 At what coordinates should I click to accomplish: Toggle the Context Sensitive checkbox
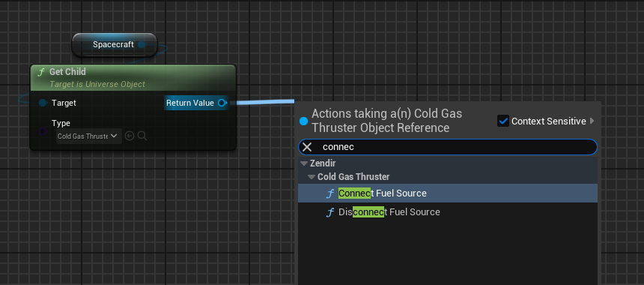(502, 121)
